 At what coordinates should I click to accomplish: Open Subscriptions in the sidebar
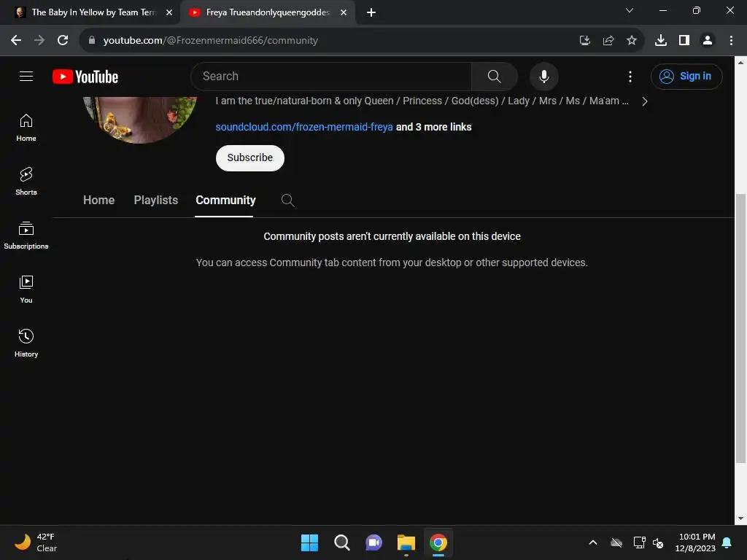coord(26,236)
